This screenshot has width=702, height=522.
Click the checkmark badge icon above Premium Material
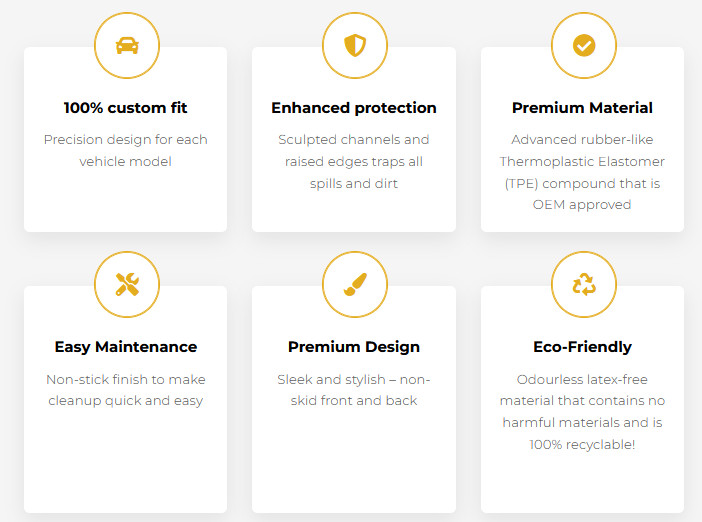(x=583, y=45)
